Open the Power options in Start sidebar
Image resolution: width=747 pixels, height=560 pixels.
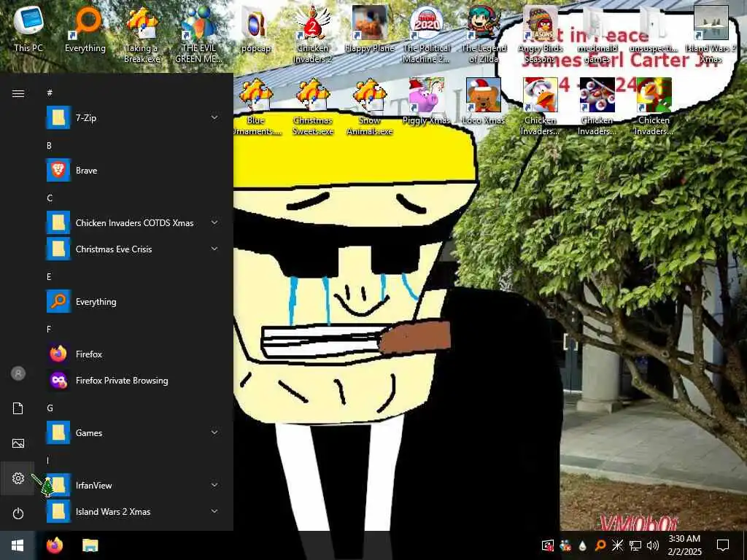click(18, 513)
